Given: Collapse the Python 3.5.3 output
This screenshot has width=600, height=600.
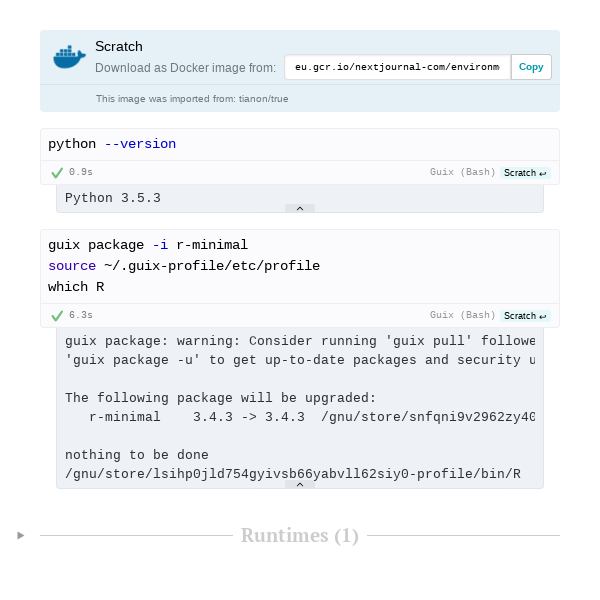Looking at the screenshot, I should coord(299,209).
